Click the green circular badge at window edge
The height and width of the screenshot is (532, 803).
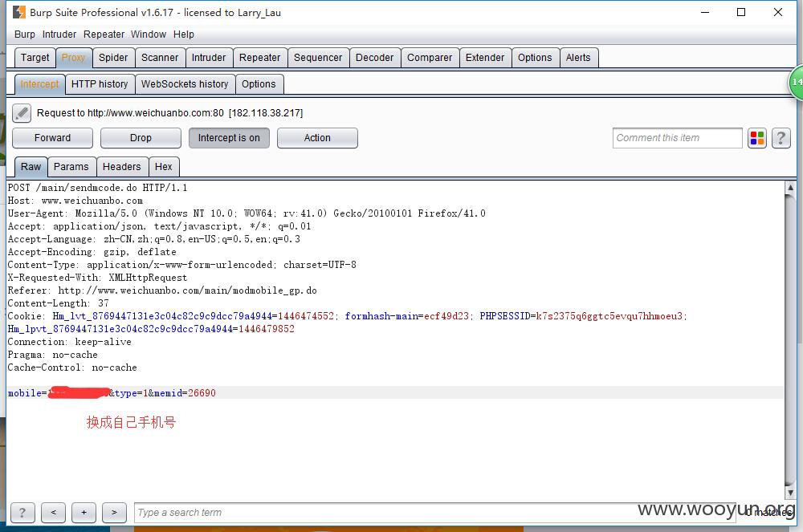click(796, 82)
